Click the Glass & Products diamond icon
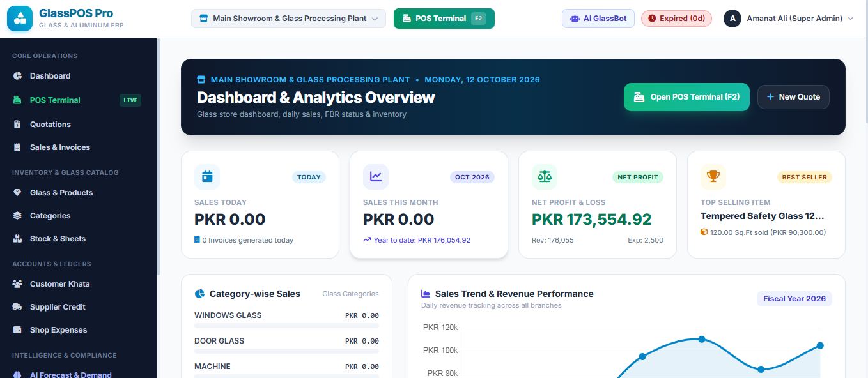Image resolution: width=868 pixels, height=378 pixels. pos(17,193)
